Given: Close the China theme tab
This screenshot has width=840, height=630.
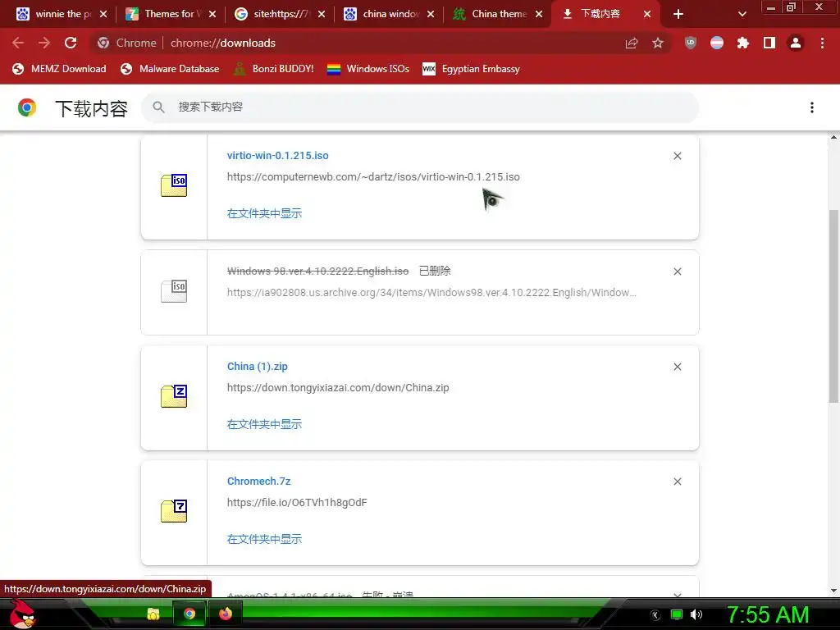Looking at the screenshot, I should 540,14.
